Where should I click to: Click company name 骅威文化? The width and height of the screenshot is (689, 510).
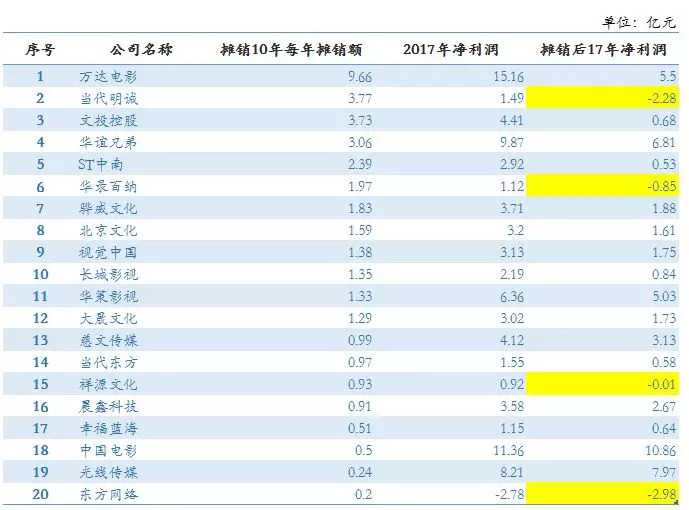(x=108, y=208)
